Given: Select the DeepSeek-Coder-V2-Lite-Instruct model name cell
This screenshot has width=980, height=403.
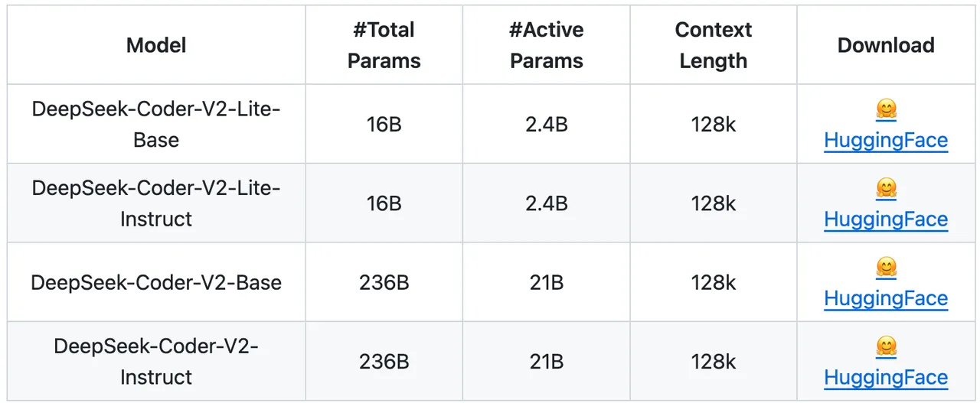Looking at the screenshot, I should click(156, 203).
